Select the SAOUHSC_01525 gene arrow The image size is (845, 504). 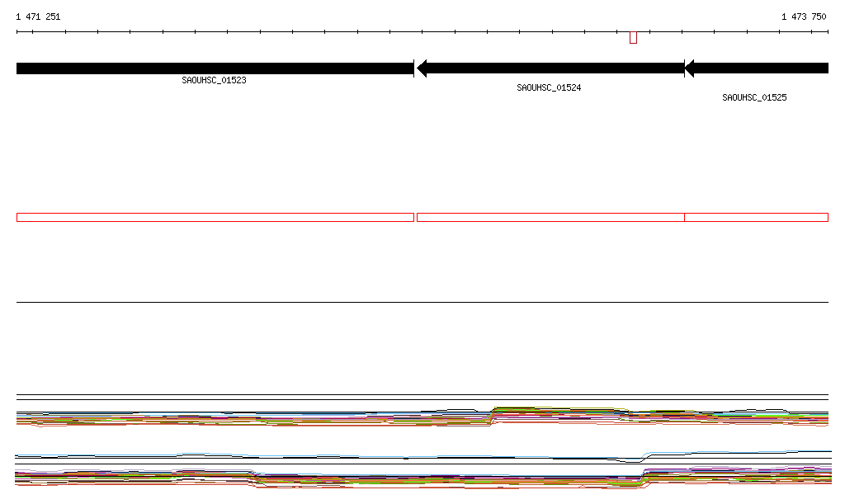coord(757,68)
